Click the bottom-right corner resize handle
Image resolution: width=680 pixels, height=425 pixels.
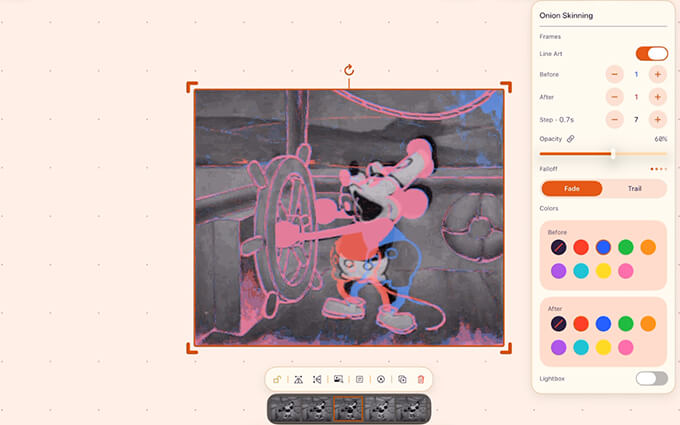(x=506, y=348)
